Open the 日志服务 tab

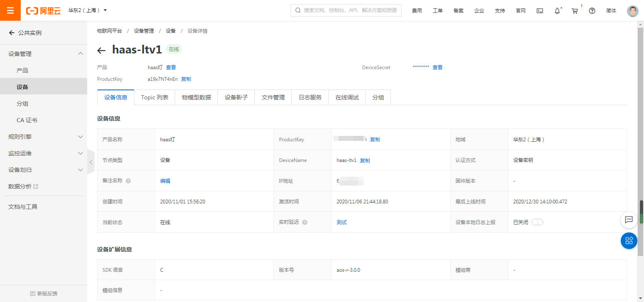[x=310, y=97]
